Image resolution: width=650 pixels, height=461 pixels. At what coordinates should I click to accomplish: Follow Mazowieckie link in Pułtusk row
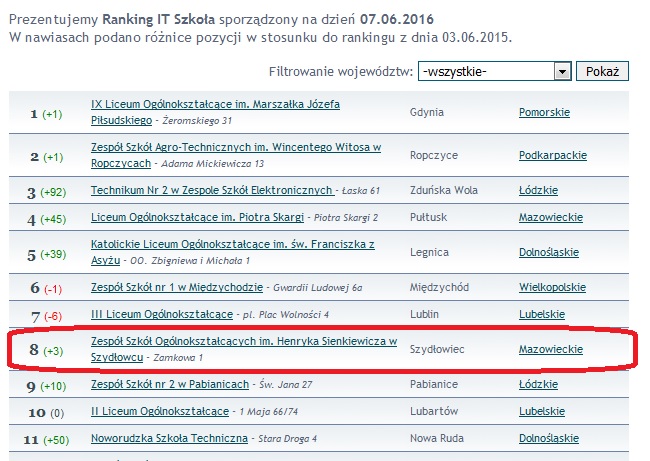(x=551, y=217)
